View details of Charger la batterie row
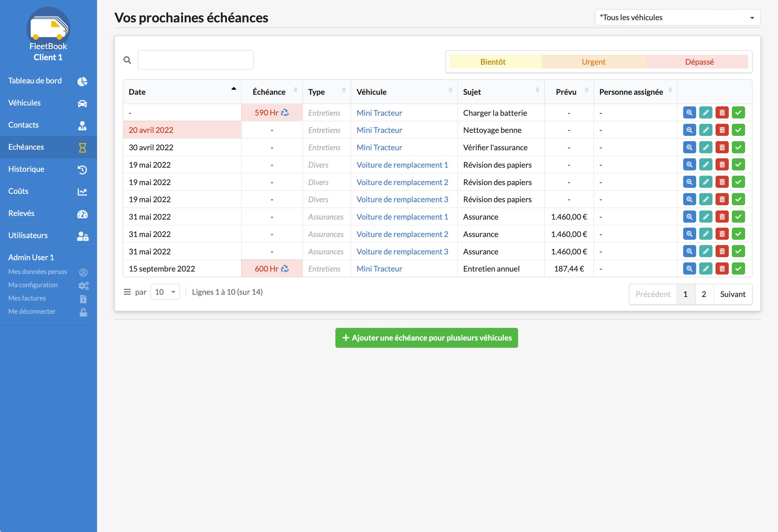Viewport: 778px width, 532px height. 689,113
